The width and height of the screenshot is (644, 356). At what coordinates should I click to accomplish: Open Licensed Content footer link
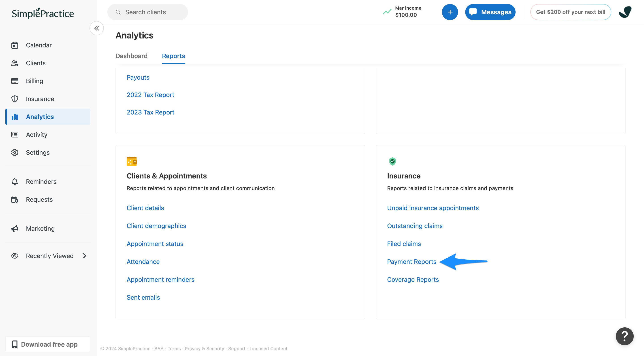pyautogui.click(x=268, y=348)
